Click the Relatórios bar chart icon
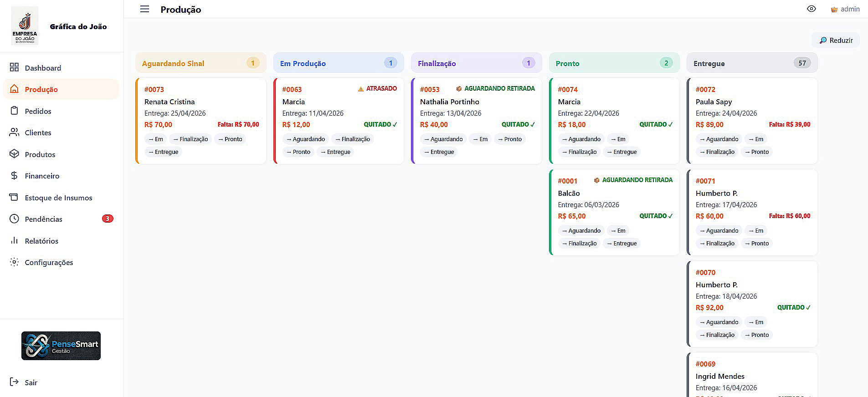 (14, 240)
